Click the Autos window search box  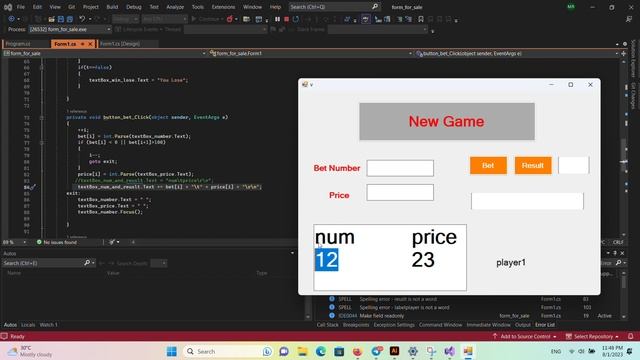(49, 263)
